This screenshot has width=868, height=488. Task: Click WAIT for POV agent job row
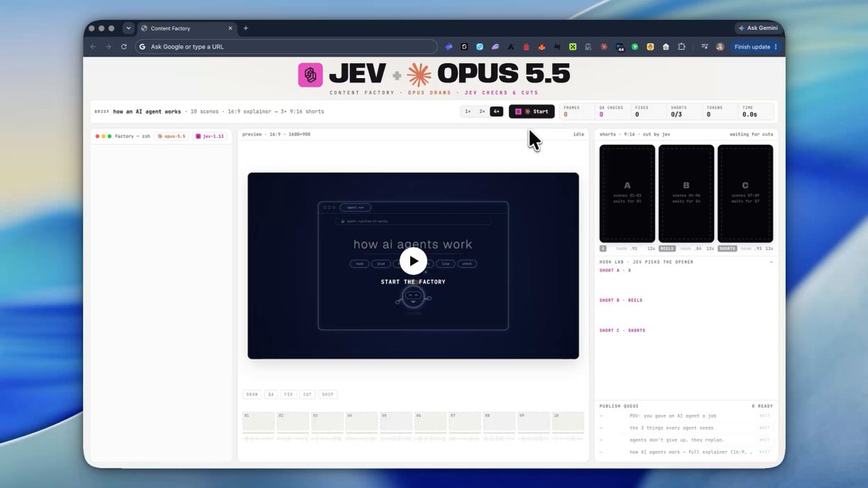[x=765, y=416]
